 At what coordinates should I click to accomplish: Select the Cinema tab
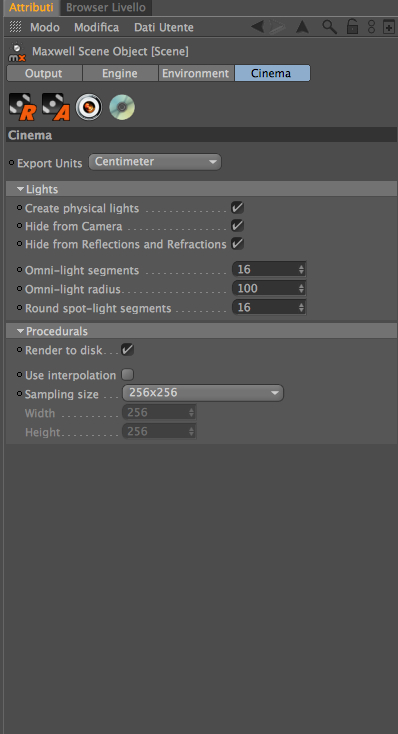point(272,73)
